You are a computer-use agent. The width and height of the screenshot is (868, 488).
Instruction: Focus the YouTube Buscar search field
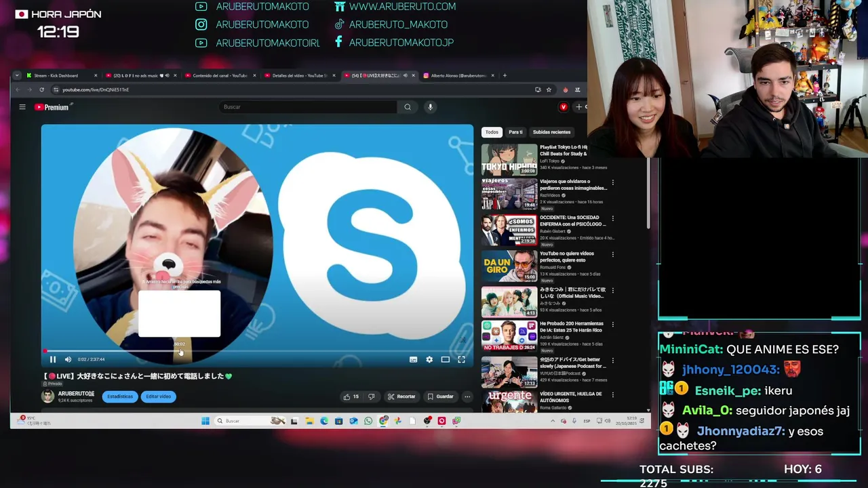tap(309, 107)
